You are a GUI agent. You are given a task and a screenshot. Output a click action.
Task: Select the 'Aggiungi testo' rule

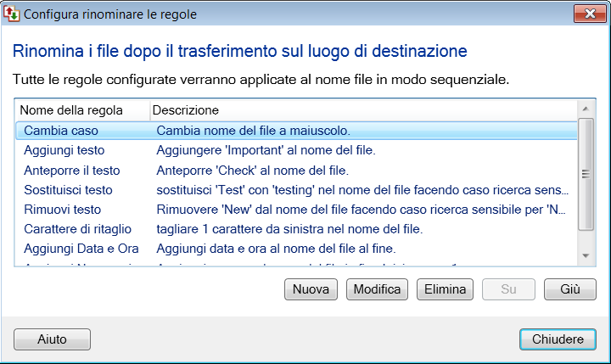point(64,150)
